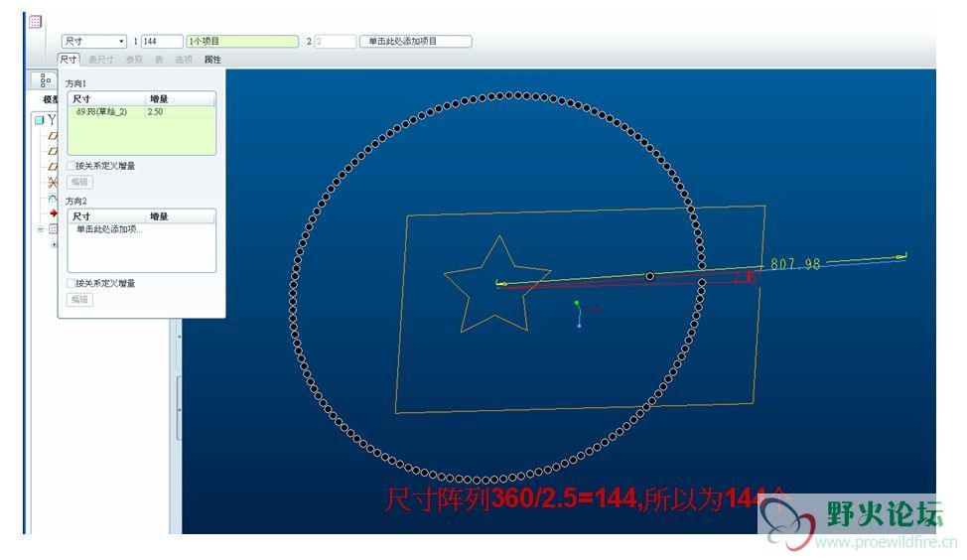Collapse the pattern node with minus expander
The width and height of the screenshot is (967, 560).
[41, 228]
